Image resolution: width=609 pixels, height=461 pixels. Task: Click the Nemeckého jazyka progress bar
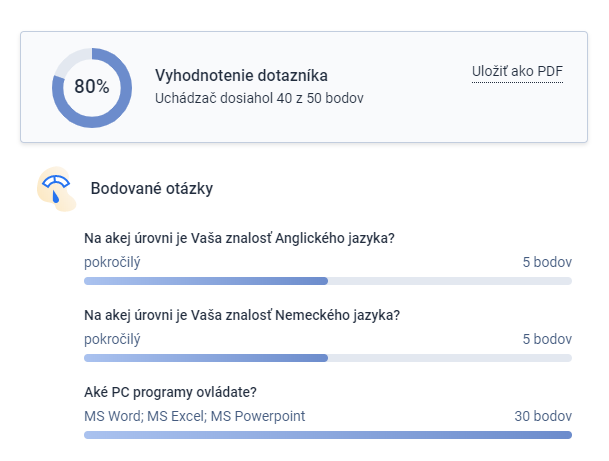click(328, 358)
